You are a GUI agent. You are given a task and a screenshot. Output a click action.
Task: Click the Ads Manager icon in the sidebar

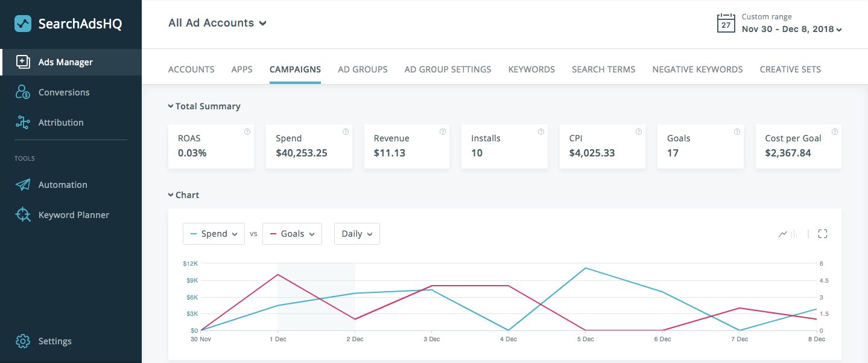pyautogui.click(x=24, y=62)
